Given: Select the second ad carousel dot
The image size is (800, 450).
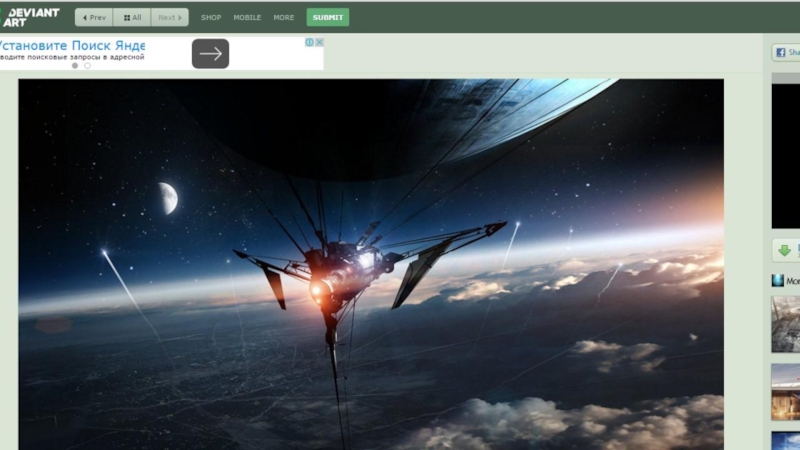Looking at the screenshot, I should pyautogui.click(x=87, y=65).
